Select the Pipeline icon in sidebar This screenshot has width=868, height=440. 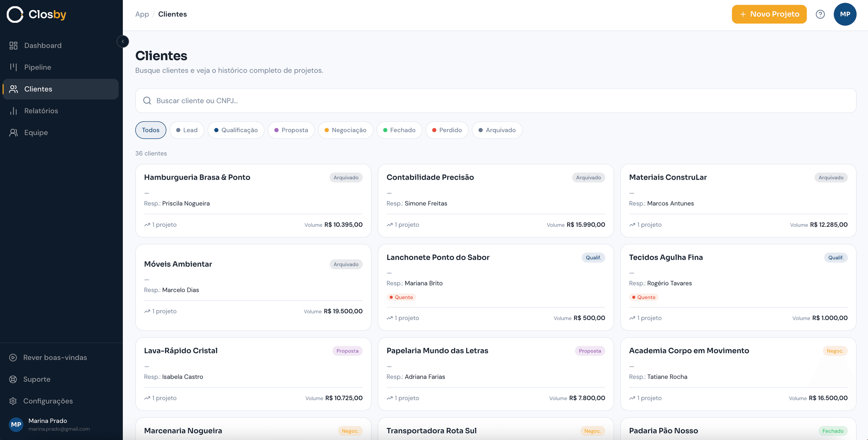[14, 67]
